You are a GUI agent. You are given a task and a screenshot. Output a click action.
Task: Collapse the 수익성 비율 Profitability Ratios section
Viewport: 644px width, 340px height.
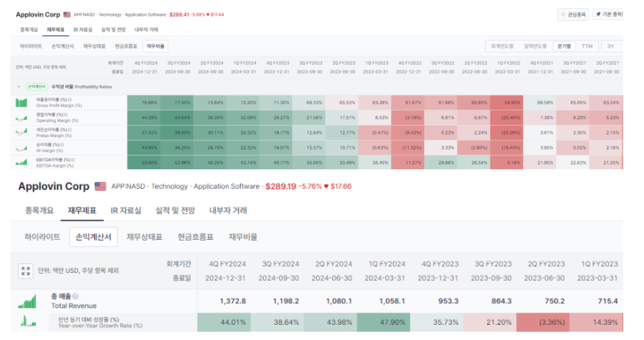(19, 87)
